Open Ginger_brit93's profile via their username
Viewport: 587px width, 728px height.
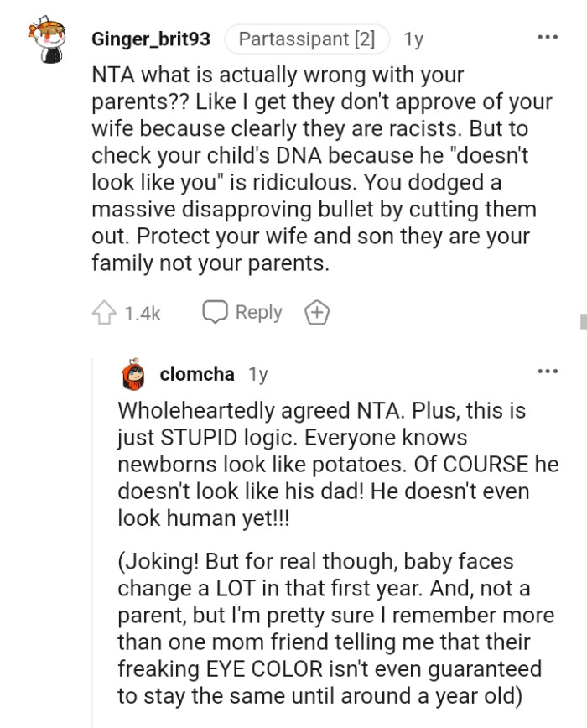point(151,37)
